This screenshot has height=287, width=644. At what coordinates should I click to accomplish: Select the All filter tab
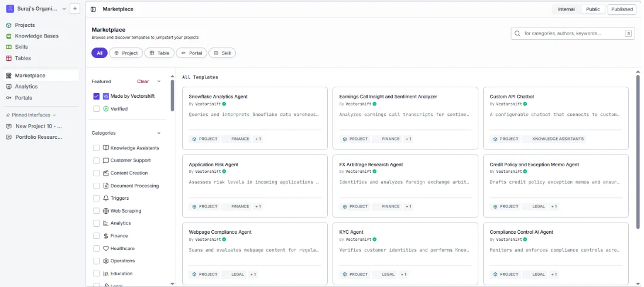point(100,53)
